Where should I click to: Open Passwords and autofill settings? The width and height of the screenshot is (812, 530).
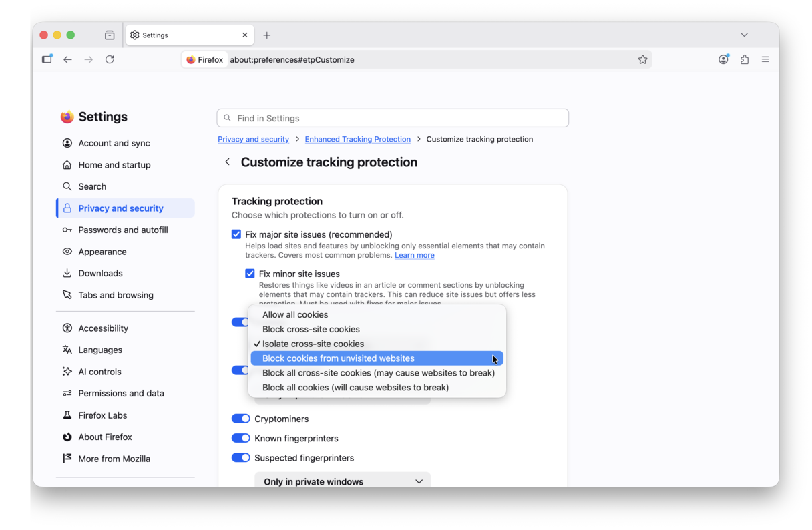[126, 230]
